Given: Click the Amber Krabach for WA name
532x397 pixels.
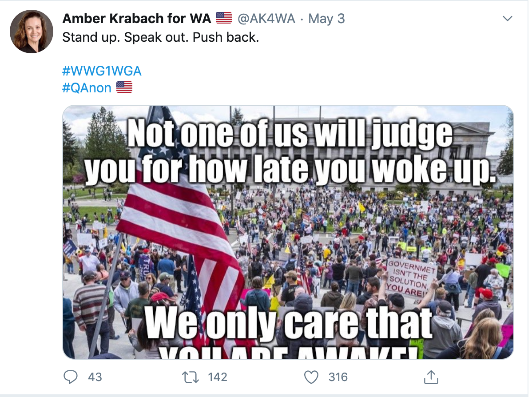Looking at the screenshot, I should (137, 18).
